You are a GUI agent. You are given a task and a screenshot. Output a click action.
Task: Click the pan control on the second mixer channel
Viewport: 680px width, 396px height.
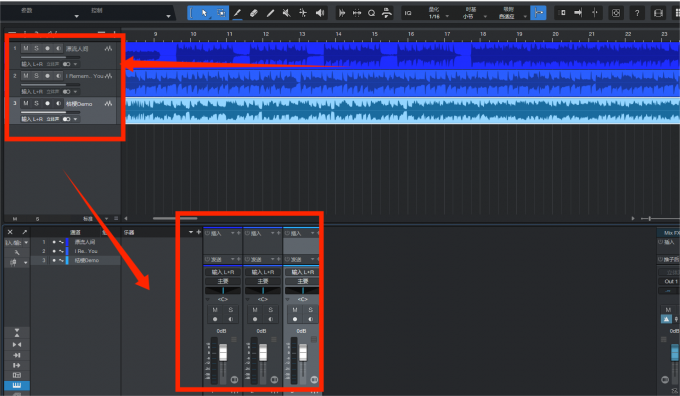point(263,291)
